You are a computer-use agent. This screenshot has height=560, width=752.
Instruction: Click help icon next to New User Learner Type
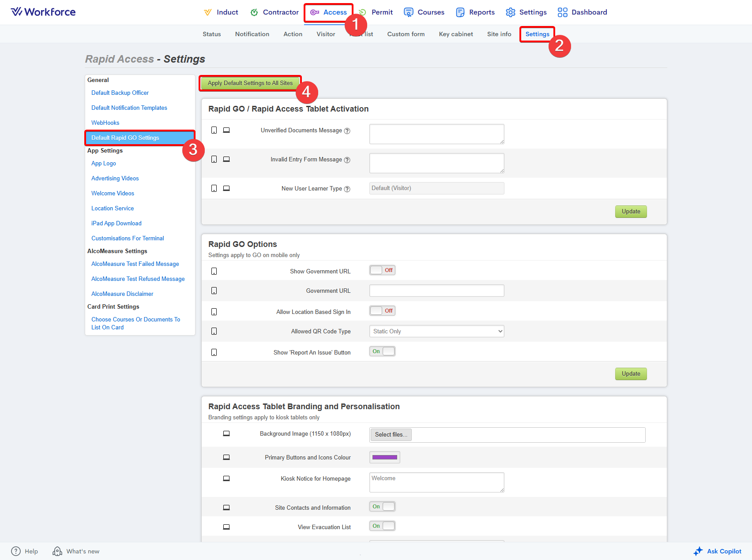point(347,189)
